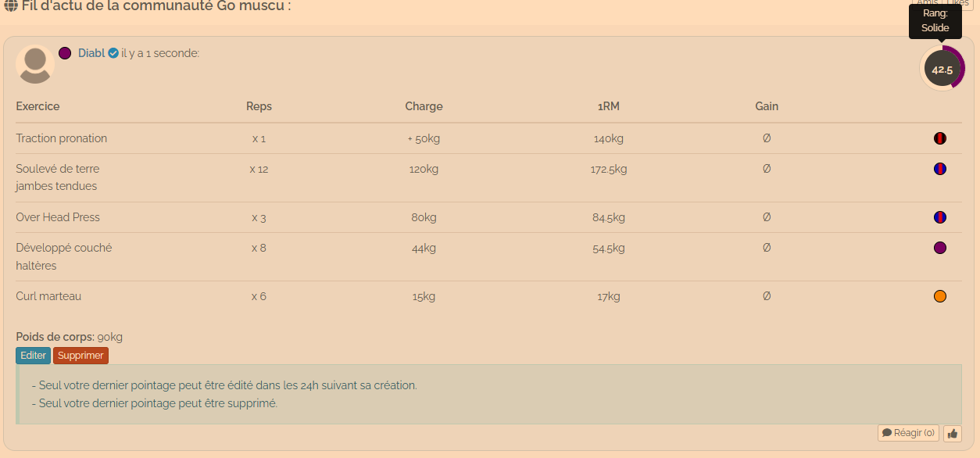Screen dimensions: 980x458
Task: Click the rank badge for Over Head Press
Action: (x=940, y=217)
